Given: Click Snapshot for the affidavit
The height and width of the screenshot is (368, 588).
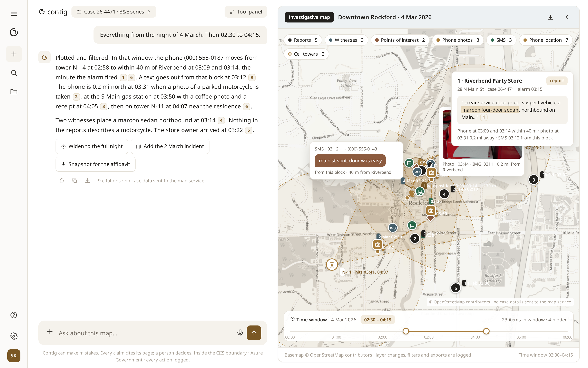Looking at the screenshot, I should tap(96, 164).
